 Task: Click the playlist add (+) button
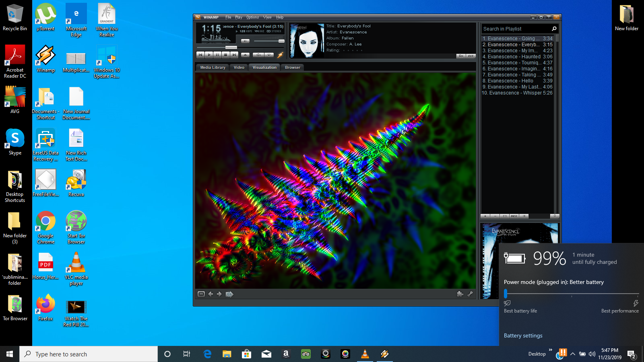tap(485, 216)
